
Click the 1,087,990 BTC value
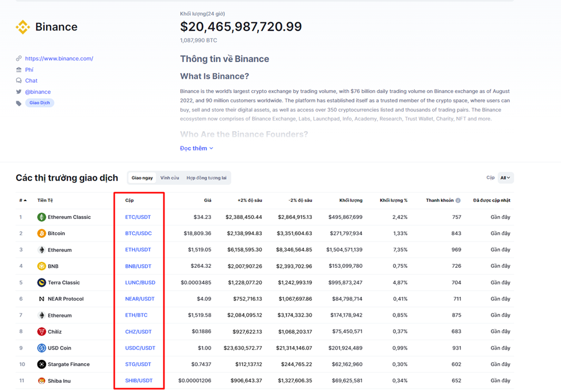coord(199,40)
